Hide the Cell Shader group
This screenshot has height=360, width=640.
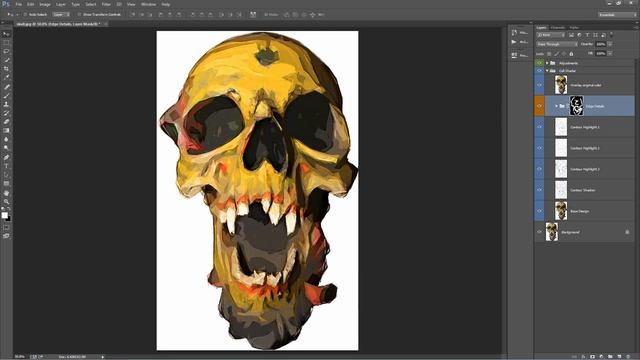540,71
